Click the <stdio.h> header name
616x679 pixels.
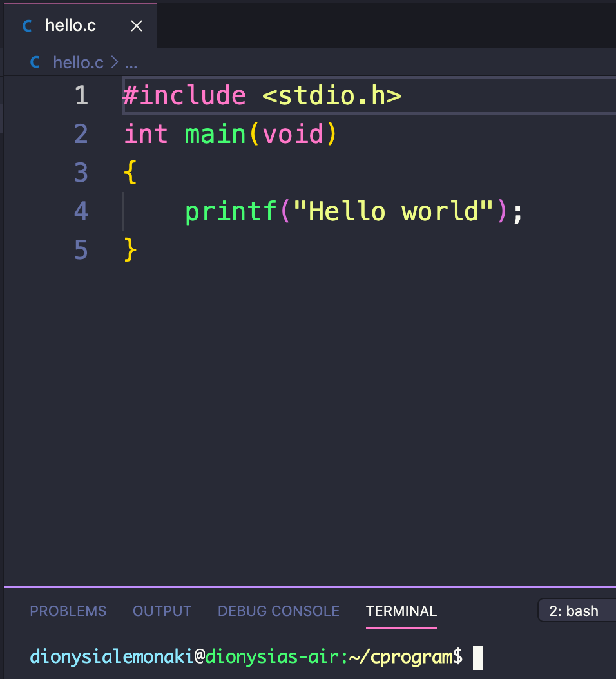332,96
